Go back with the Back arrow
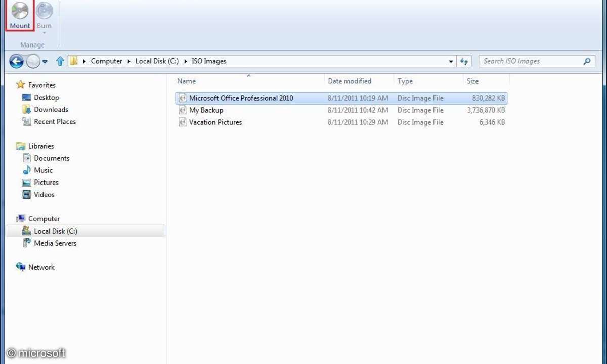 pyautogui.click(x=16, y=61)
